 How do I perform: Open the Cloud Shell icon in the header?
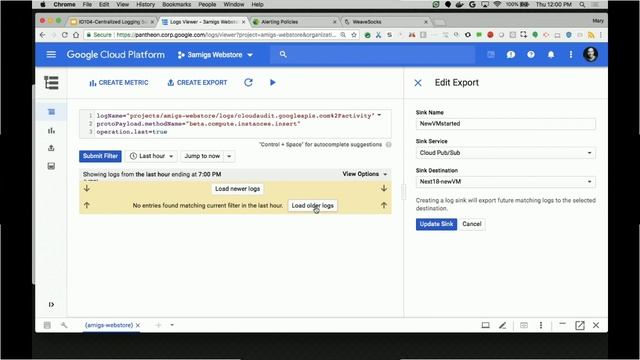click(491, 54)
